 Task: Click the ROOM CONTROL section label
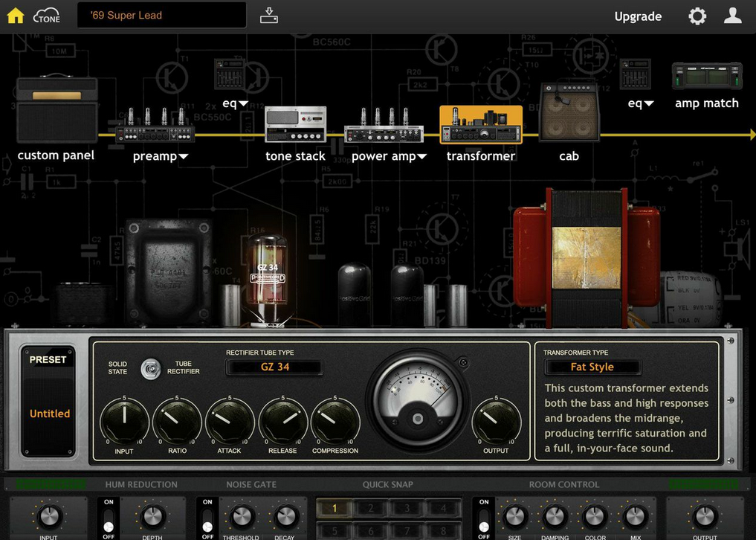pyautogui.click(x=564, y=484)
